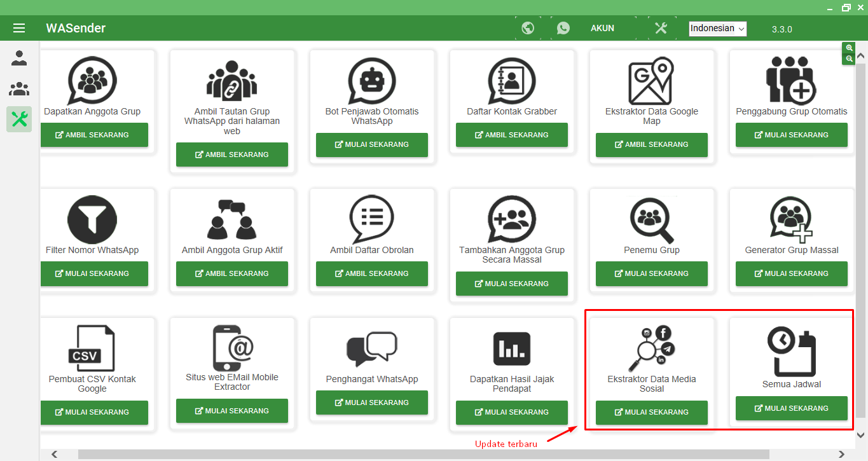Click Ambil Sekarang under Daftar Kontak Grabber
This screenshot has height=461, width=868.
(x=511, y=135)
